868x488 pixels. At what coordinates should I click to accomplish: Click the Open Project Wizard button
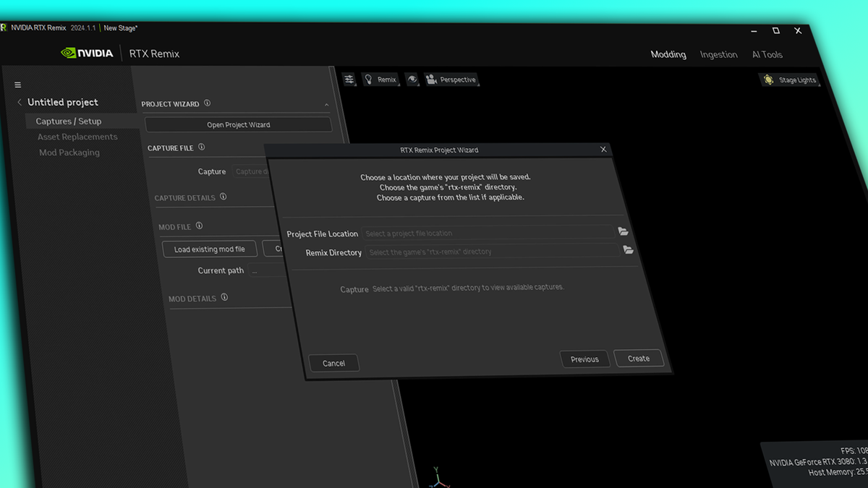click(x=238, y=124)
